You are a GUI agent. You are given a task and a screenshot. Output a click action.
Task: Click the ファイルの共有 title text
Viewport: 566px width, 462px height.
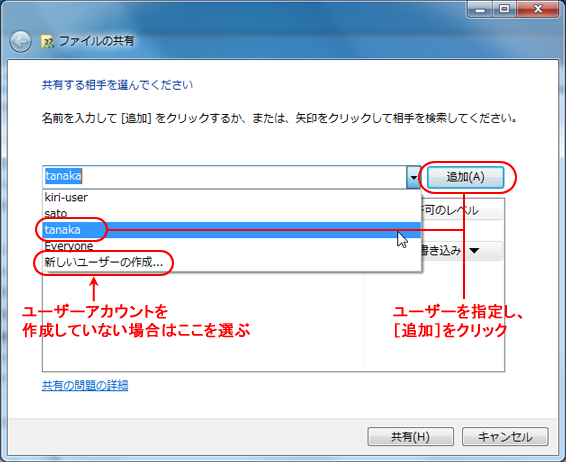pos(97,41)
